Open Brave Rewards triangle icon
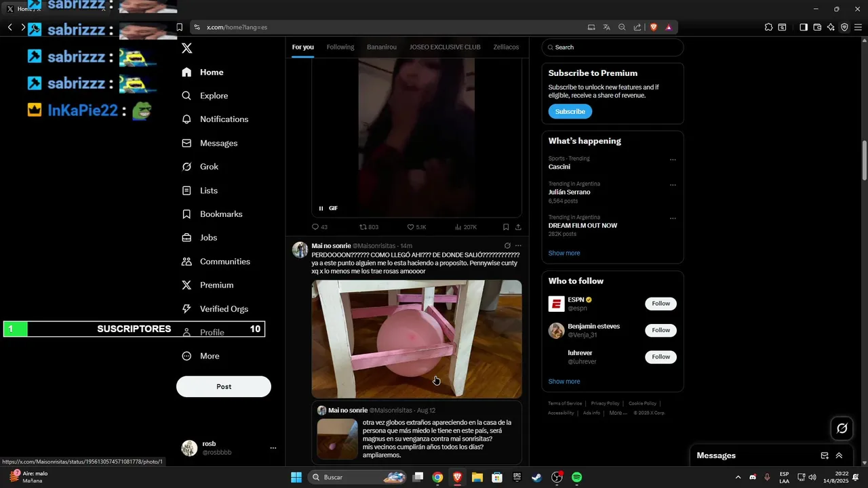The height and width of the screenshot is (488, 868). (669, 27)
